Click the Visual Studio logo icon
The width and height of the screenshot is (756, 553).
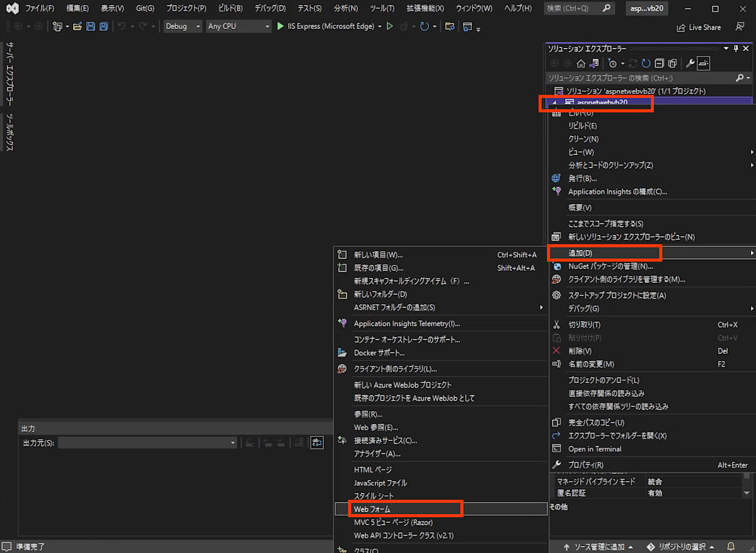pos(11,9)
